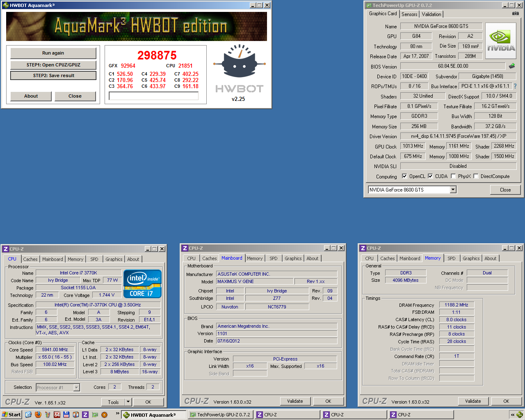
Task: Open Caches tab in CPU-Z version 1.65.1 window
Action: (x=30, y=259)
